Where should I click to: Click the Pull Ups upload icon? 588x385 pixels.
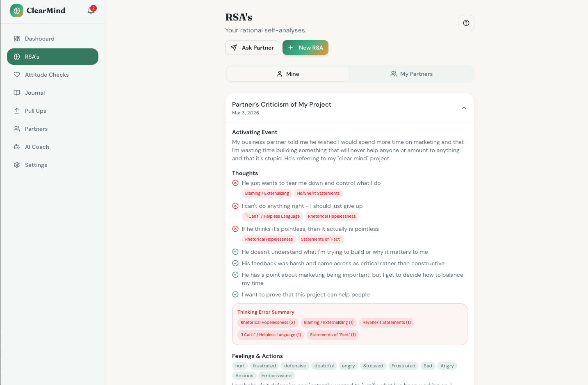17,111
